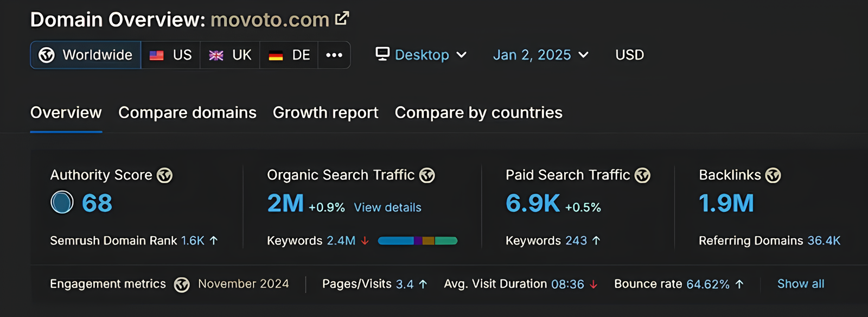Click the movoto.com domain link
Viewport: 868px width, 317px height.
pyautogui.click(x=270, y=20)
